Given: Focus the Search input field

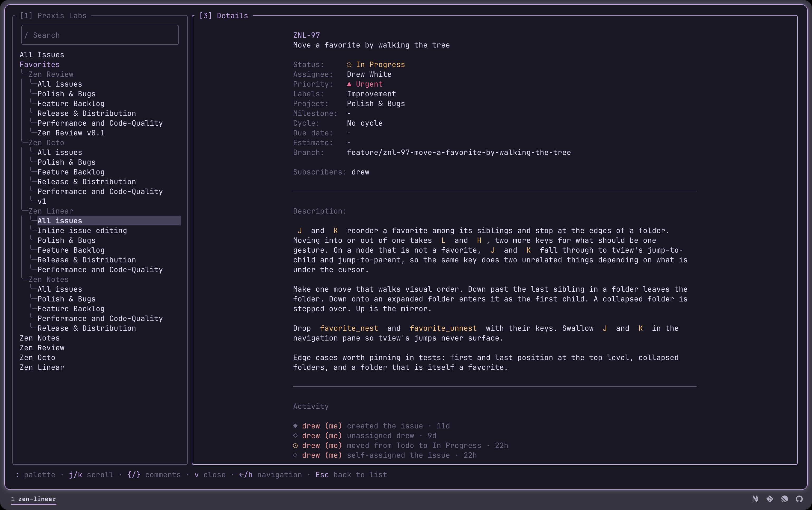Looking at the screenshot, I should 100,35.
